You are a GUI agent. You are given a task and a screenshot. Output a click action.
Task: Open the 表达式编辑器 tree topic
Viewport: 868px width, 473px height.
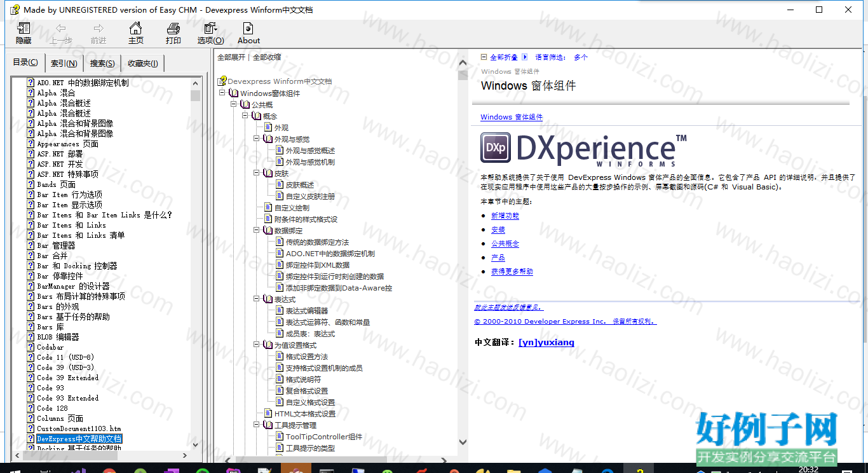(x=307, y=311)
